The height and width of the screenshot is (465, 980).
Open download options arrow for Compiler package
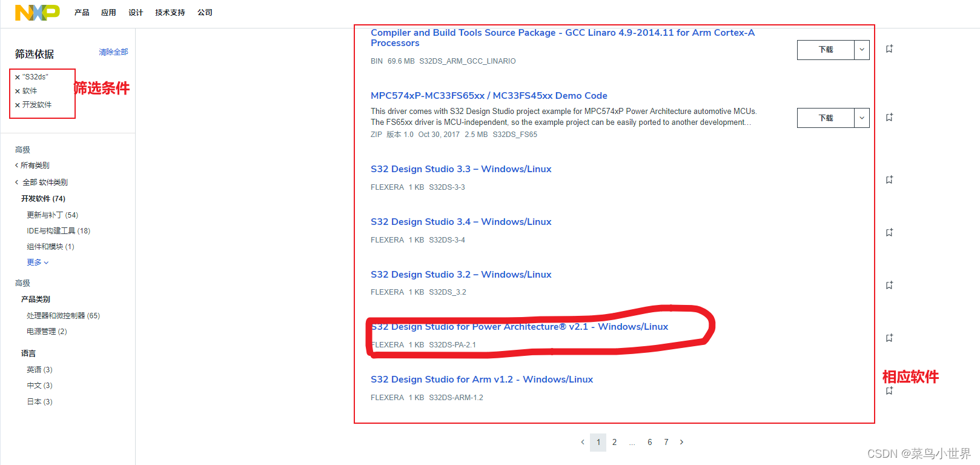pos(862,50)
